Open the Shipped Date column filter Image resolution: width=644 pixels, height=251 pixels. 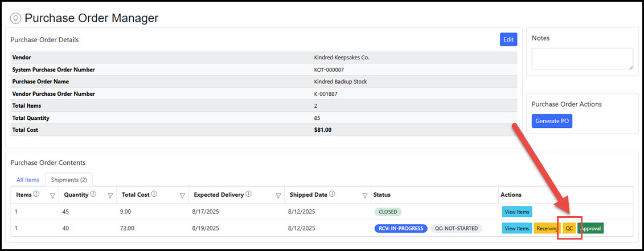(365, 196)
